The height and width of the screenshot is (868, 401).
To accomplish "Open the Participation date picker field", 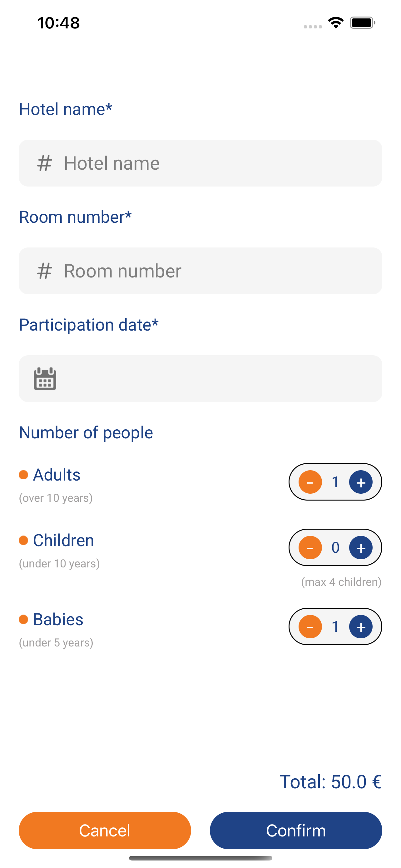I will [x=200, y=378].
